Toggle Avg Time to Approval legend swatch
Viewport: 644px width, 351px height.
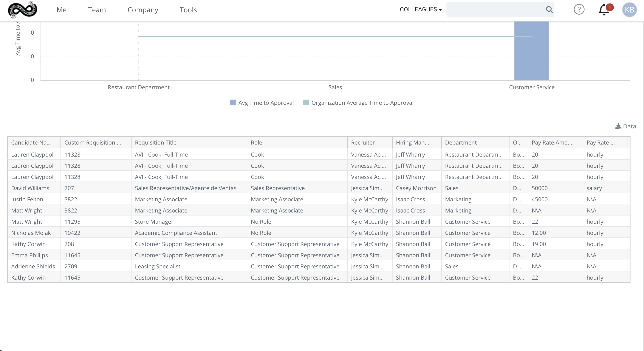tap(232, 102)
